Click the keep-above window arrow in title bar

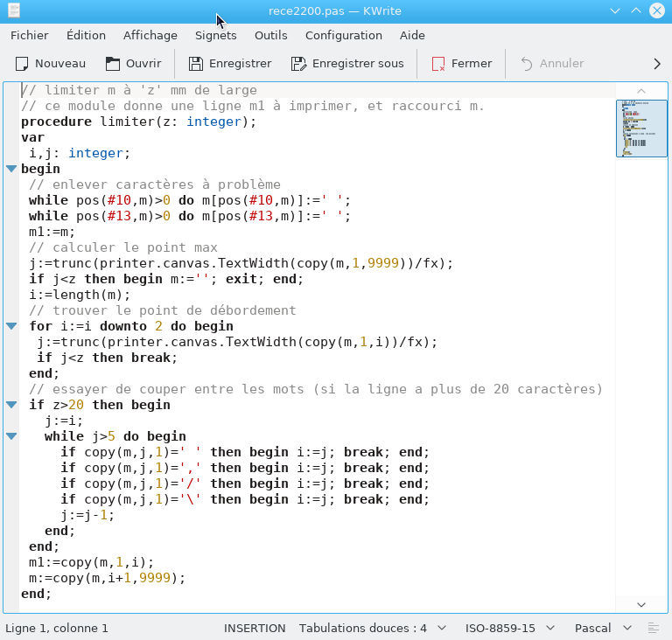(636, 10)
